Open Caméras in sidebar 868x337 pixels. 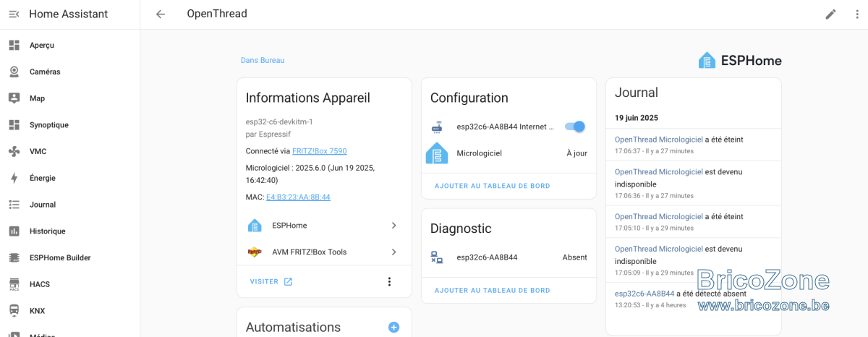[x=70, y=72]
